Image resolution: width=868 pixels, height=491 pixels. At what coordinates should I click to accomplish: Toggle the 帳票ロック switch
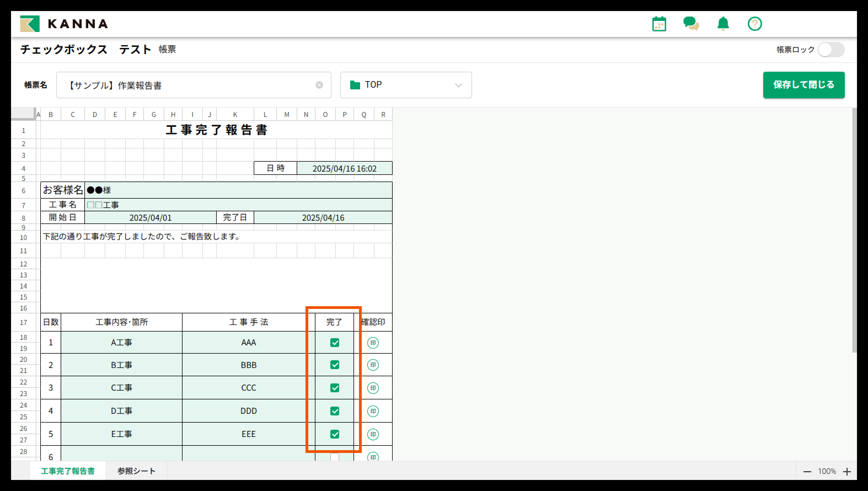tap(831, 50)
